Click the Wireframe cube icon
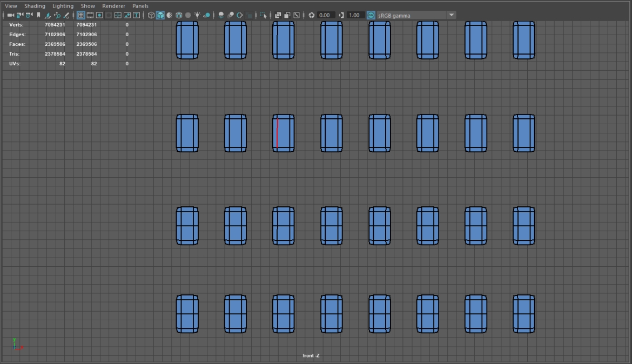Viewport: 632px width, 364px height. [x=151, y=15]
